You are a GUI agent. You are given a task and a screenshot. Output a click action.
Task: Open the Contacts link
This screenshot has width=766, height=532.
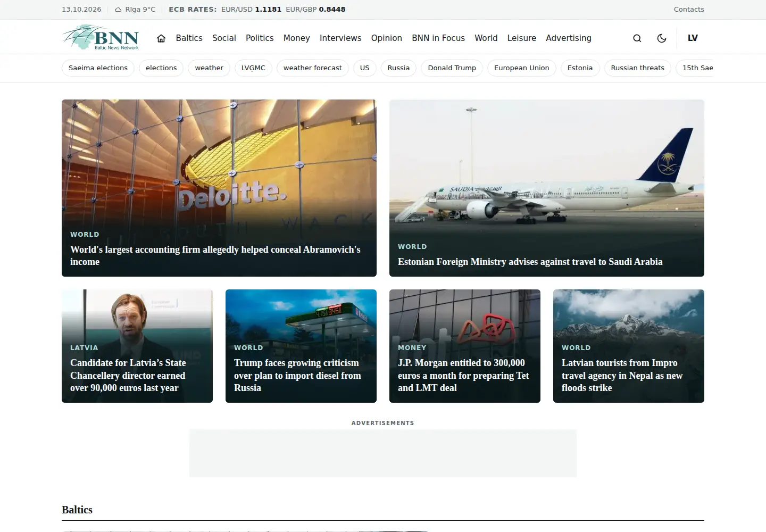coord(689,10)
